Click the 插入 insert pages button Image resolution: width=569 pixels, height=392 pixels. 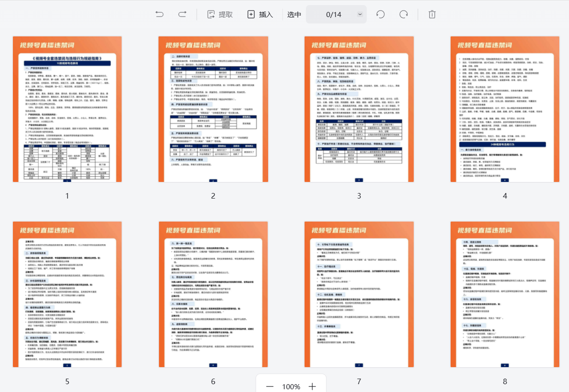click(260, 14)
